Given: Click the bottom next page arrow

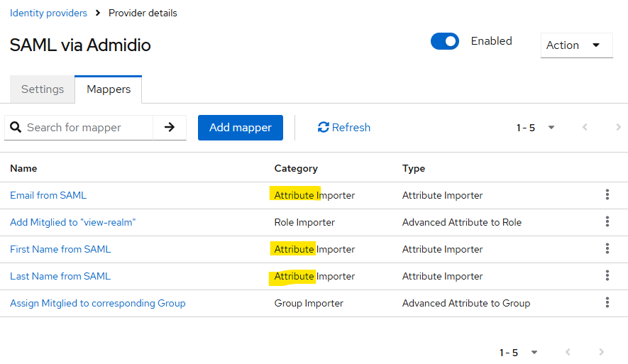Looking at the screenshot, I should coord(601,353).
